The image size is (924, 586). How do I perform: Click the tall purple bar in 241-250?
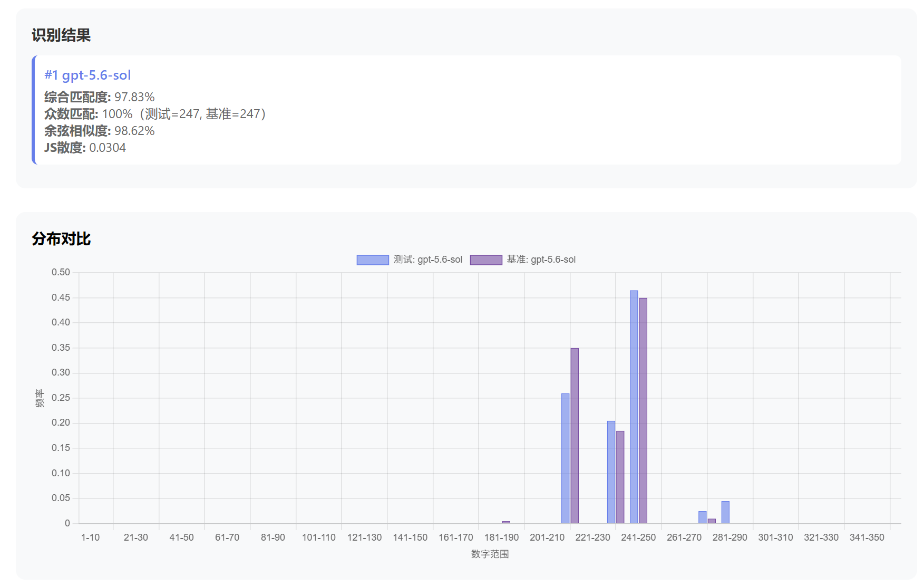(643, 410)
